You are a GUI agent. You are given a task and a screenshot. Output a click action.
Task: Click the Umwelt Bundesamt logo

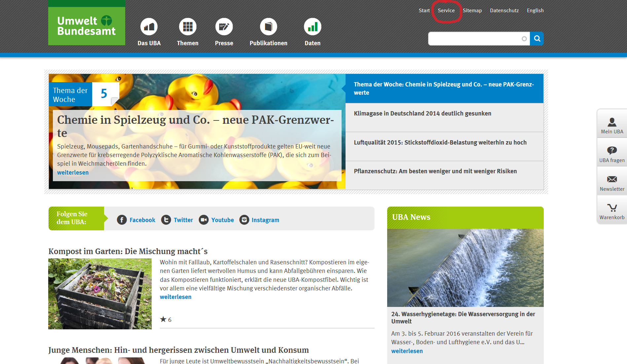pos(87,26)
